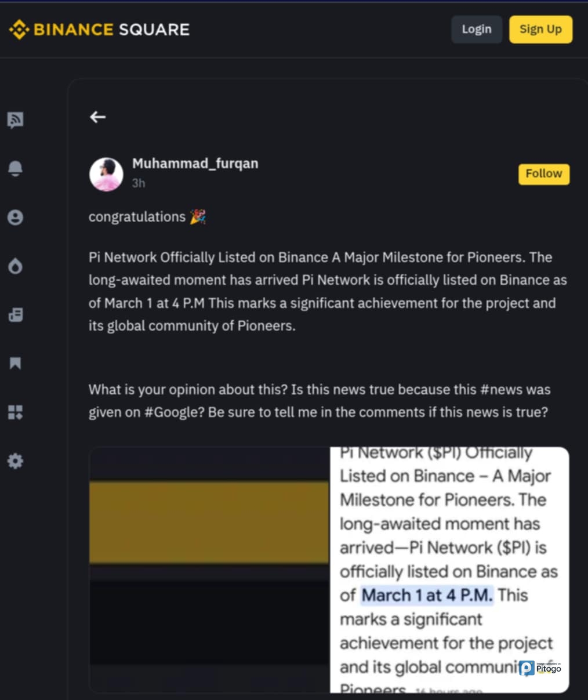Open the news articles sidebar icon
Viewport: 588px width, 700px height.
point(16,315)
